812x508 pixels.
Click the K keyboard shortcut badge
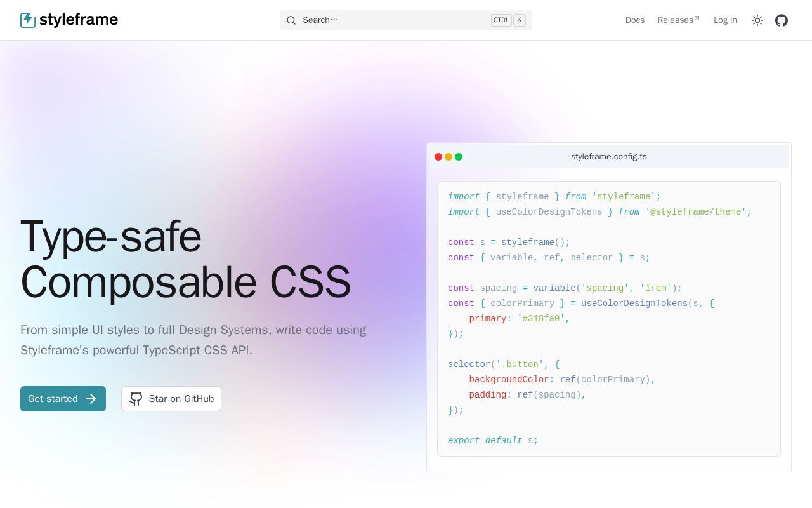(520, 20)
